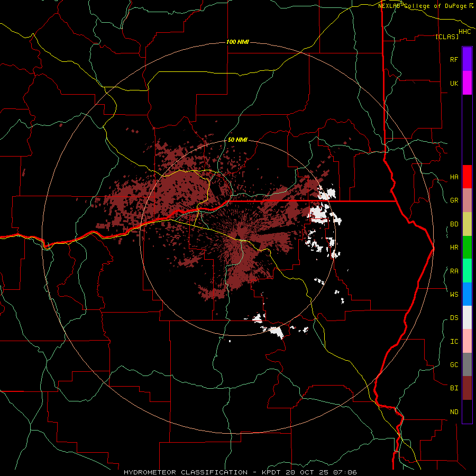Click the 'BI' legend label

[x=454, y=388]
